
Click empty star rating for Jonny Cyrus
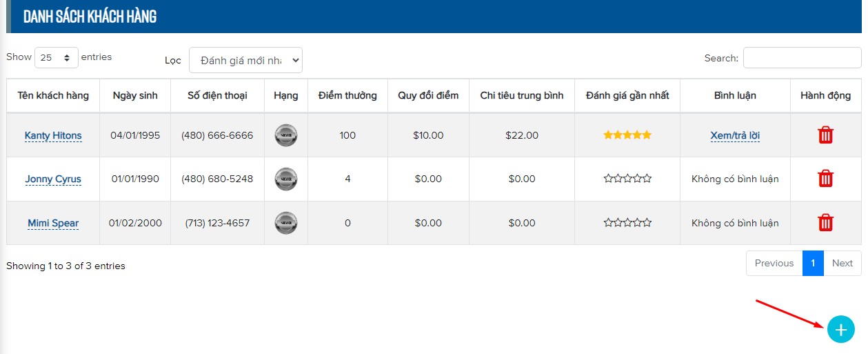coord(627,179)
